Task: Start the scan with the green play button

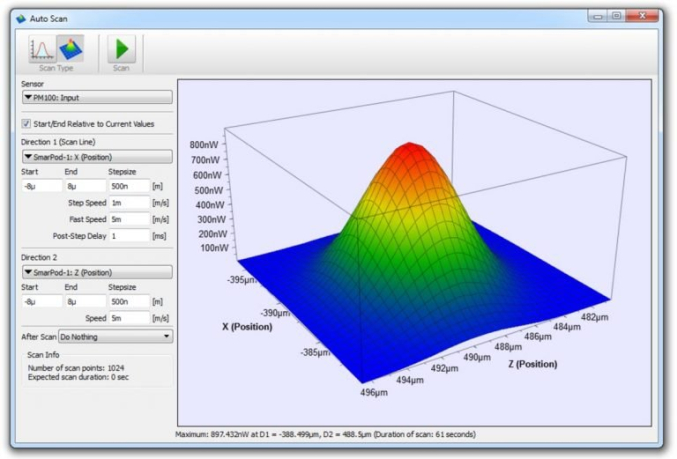Action: pos(121,49)
